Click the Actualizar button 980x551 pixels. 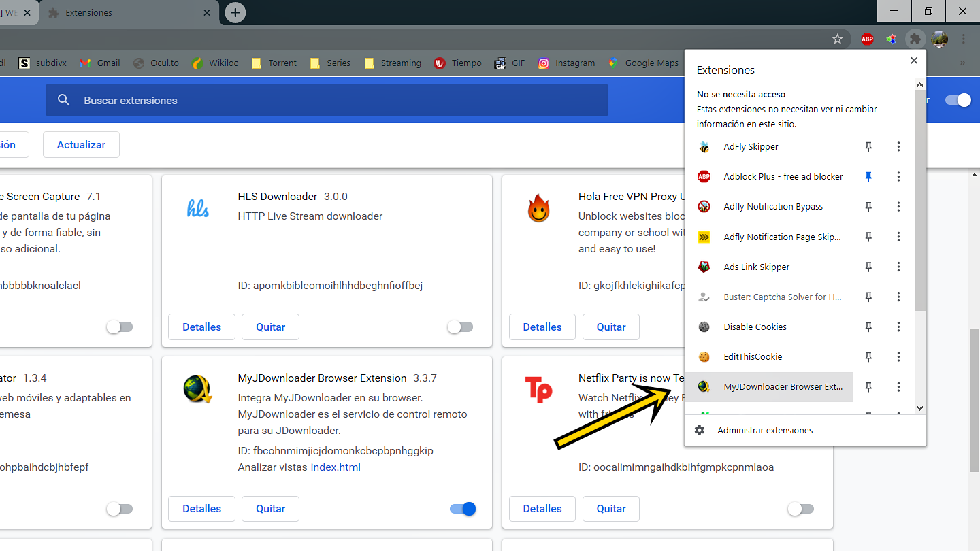(x=81, y=144)
